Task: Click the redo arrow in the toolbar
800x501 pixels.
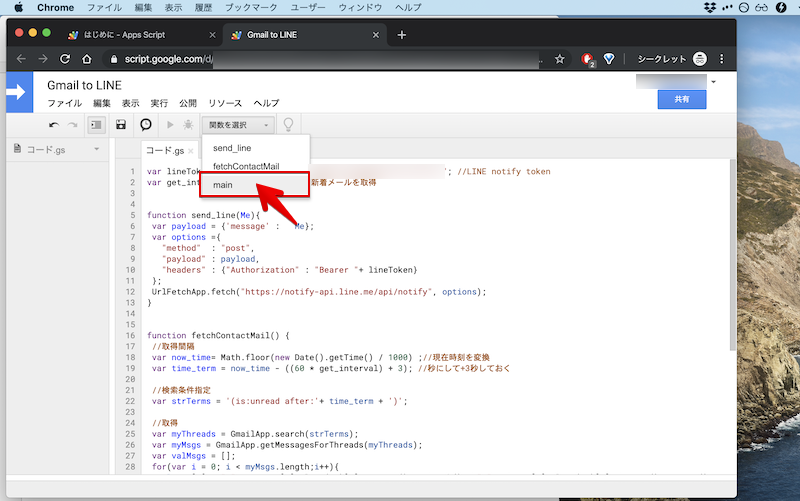Action: [x=73, y=125]
